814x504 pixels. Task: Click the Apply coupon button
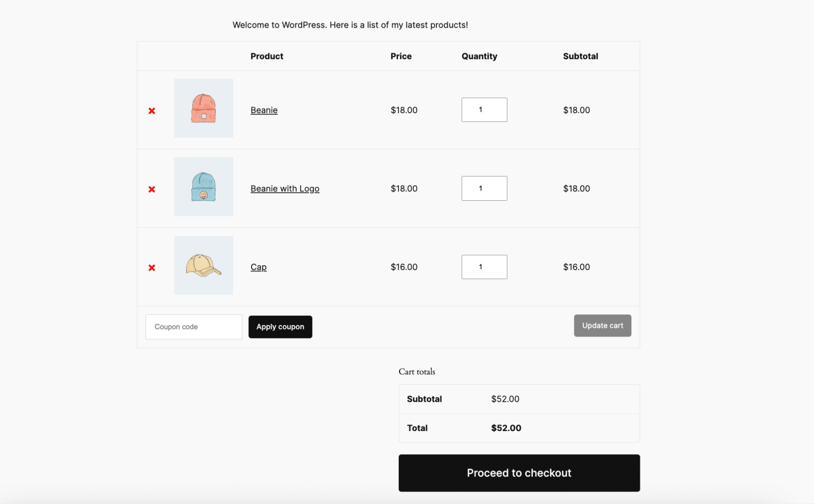[x=280, y=326]
